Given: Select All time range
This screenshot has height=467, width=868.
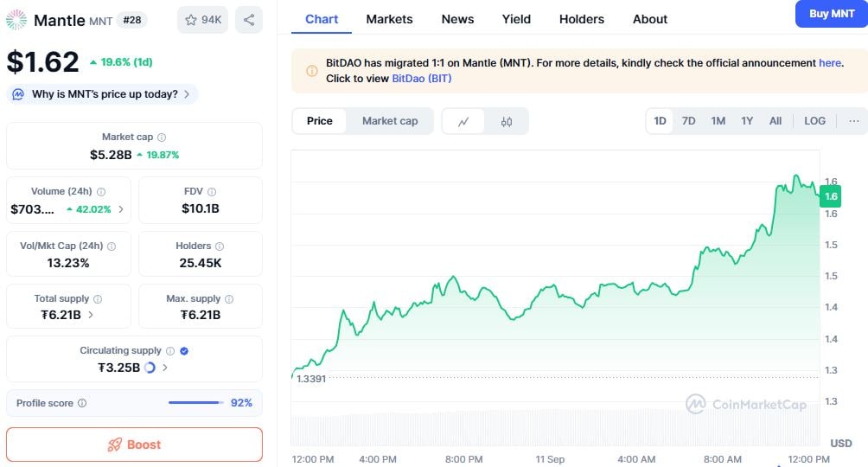Looking at the screenshot, I should pos(775,121).
